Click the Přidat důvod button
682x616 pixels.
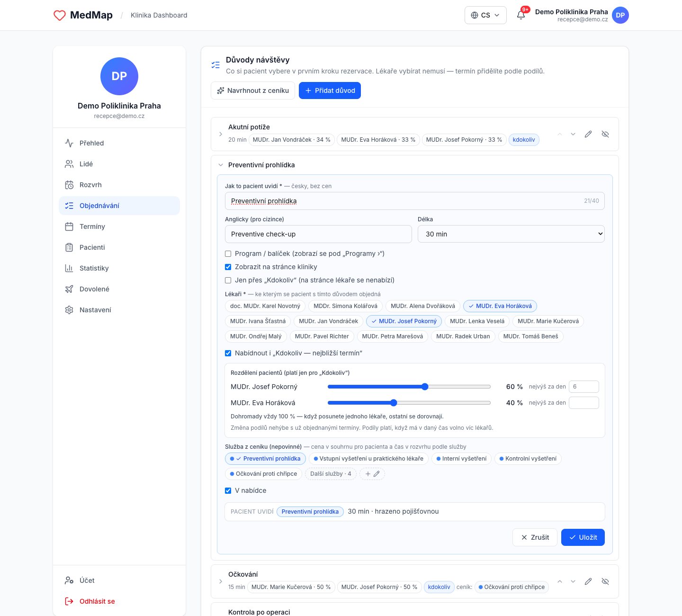pos(330,91)
